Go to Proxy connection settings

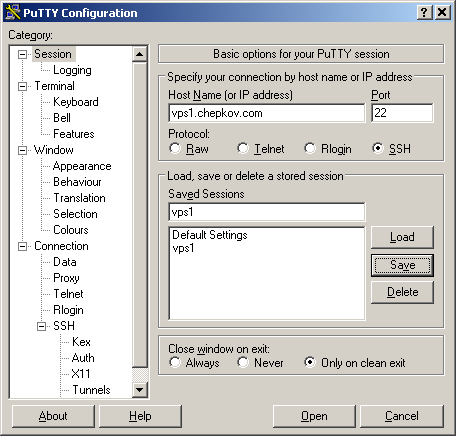coord(66,278)
